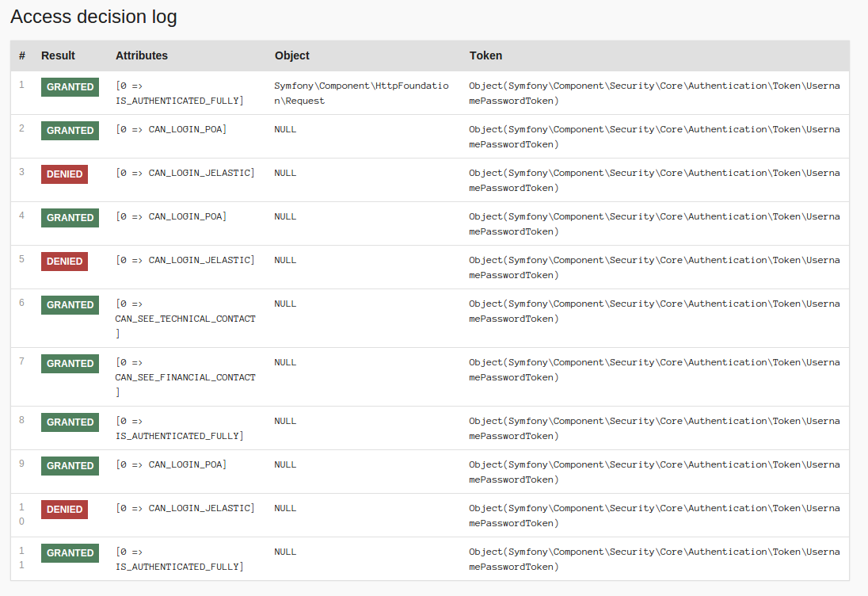Select the UsernamePasswordToken text in row 10
This screenshot has height=596, width=868.
coord(654,516)
